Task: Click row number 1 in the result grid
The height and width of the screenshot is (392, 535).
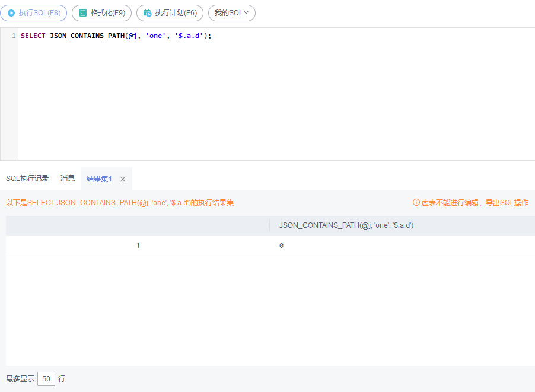Action: [138, 245]
